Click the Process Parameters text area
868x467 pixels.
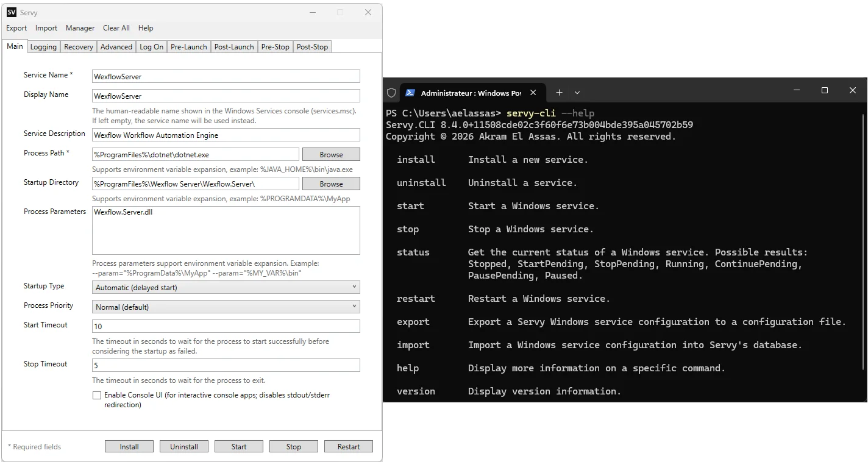pyautogui.click(x=226, y=230)
